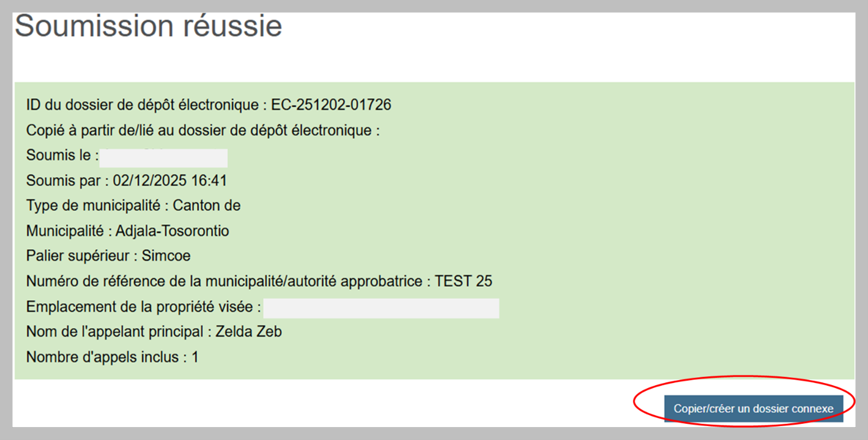The height and width of the screenshot is (440, 868).
Task: Select the file ID EC-251202-01726
Action: pos(331,105)
